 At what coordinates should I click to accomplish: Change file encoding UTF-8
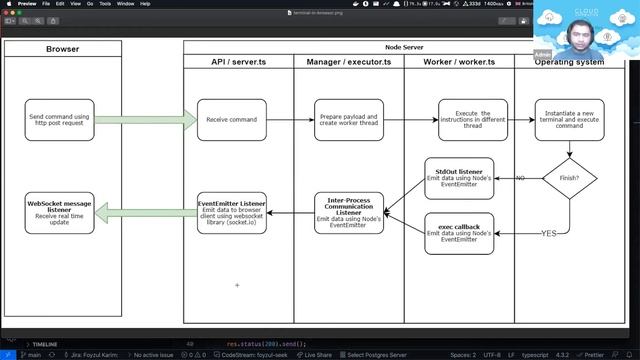(492, 355)
